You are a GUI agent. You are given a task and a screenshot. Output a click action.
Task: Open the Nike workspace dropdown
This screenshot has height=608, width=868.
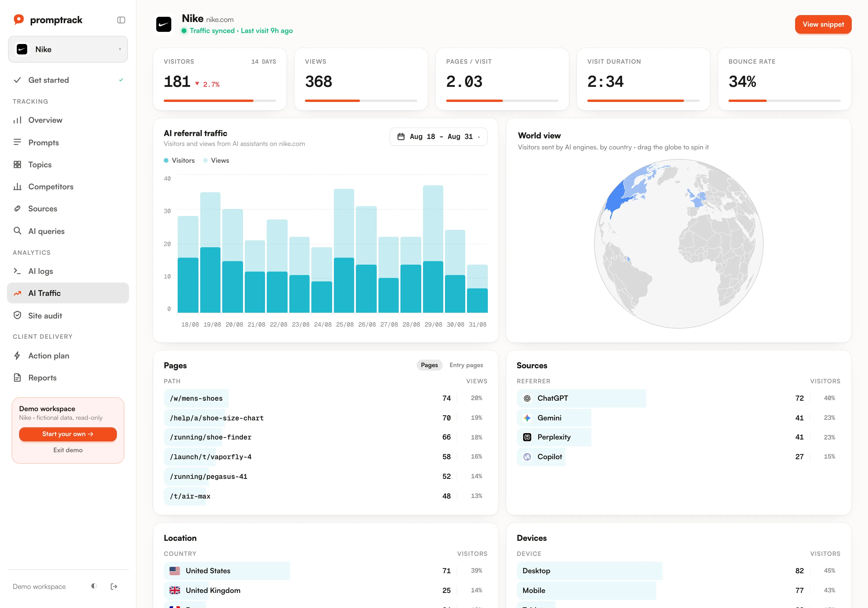pyautogui.click(x=68, y=49)
